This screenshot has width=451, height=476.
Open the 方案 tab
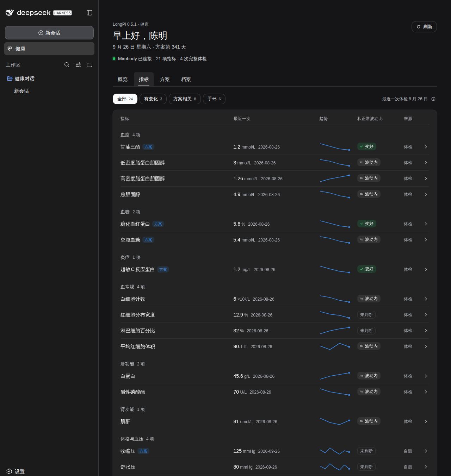click(x=165, y=79)
